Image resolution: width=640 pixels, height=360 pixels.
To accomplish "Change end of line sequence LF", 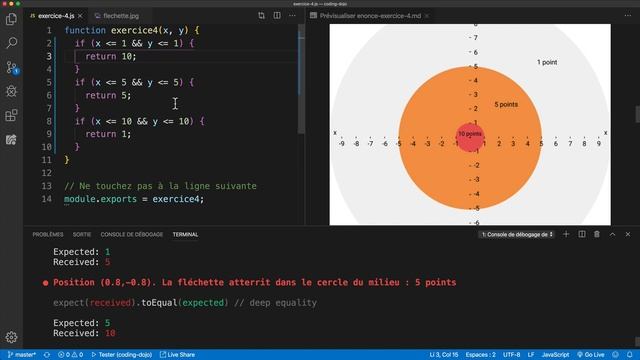I will [x=531, y=355].
